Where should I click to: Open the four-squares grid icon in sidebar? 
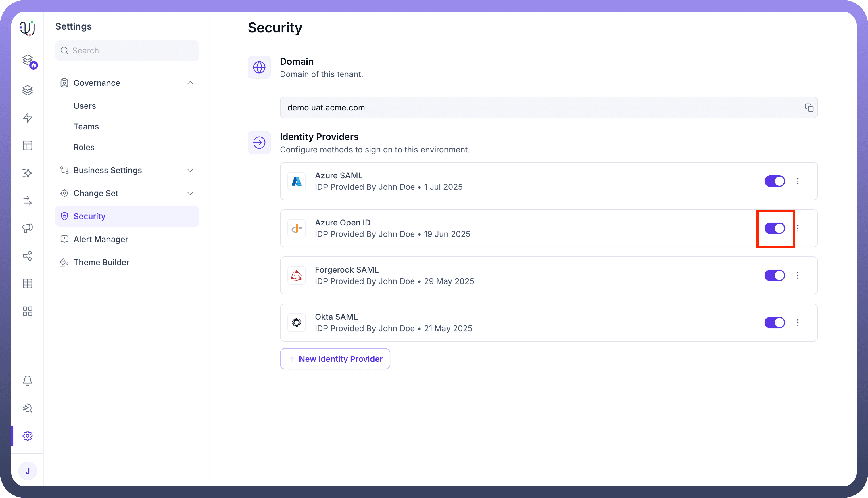(27, 311)
